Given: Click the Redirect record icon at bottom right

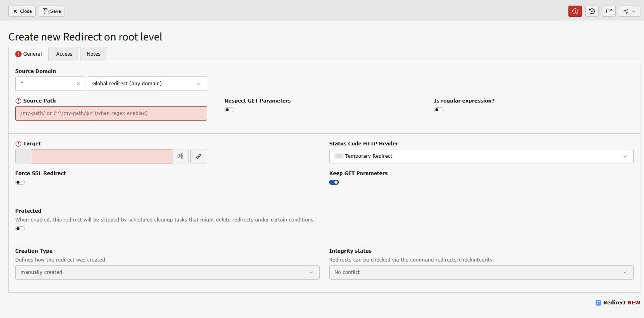Looking at the screenshot, I should (x=598, y=303).
